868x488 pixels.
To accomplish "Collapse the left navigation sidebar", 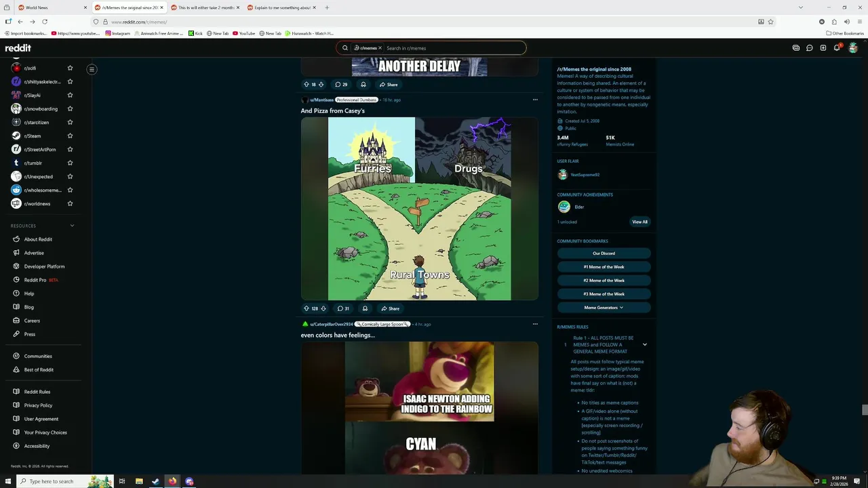I will (x=92, y=69).
